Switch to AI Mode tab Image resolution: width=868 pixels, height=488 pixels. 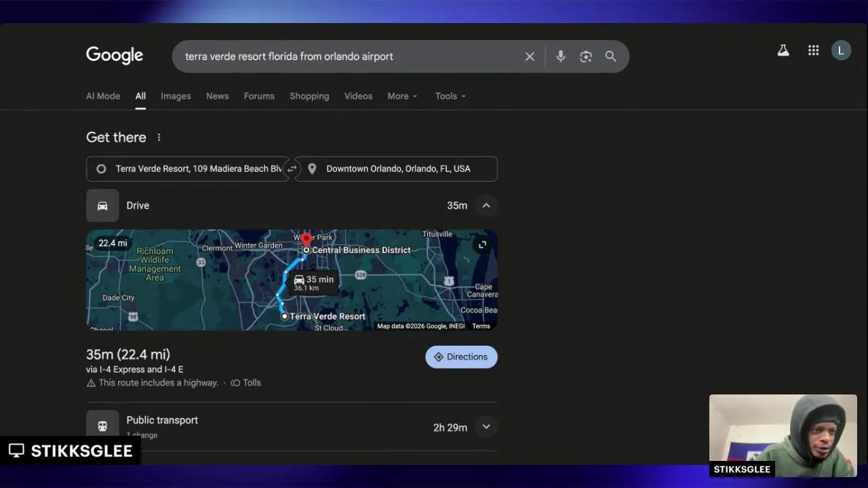tap(103, 96)
